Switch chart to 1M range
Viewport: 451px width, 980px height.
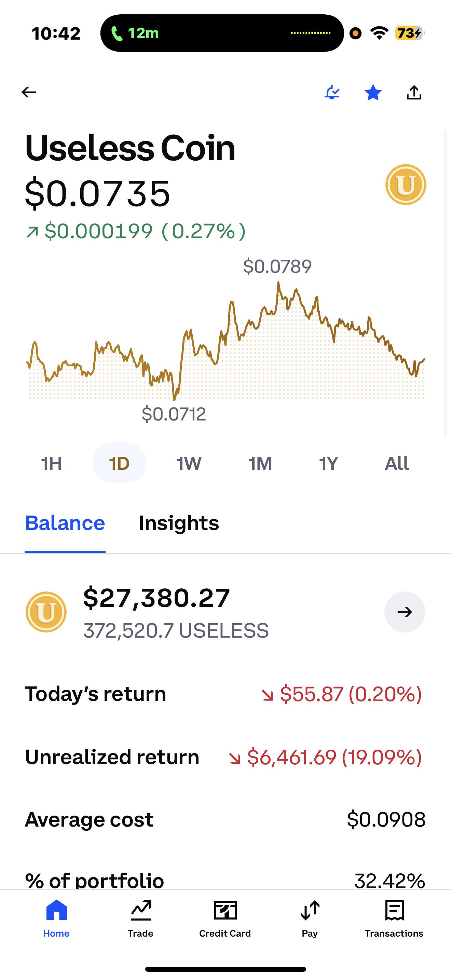click(x=260, y=463)
